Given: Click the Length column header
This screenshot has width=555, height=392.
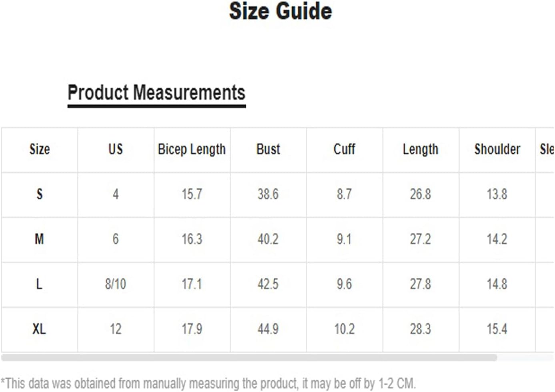Looking at the screenshot, I should [421, 150].
